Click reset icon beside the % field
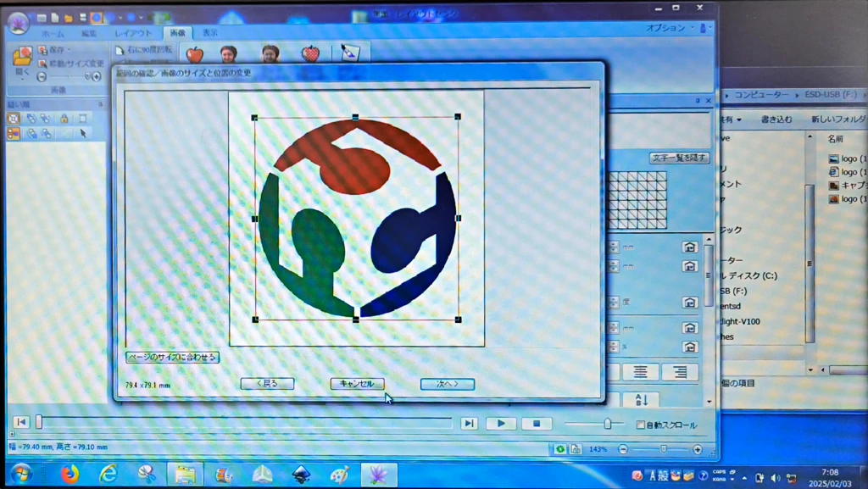This screenshot has width=868, height=489. click(x=689, y=347)
